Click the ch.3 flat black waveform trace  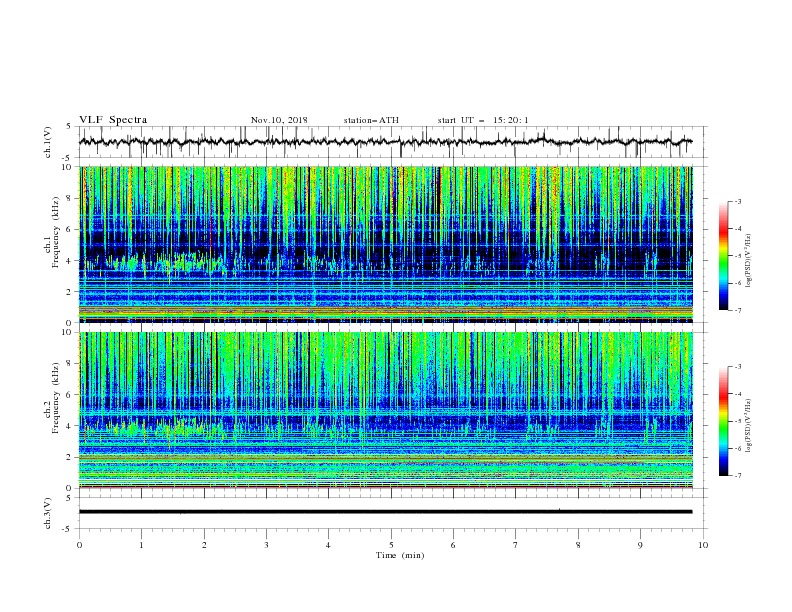tap(385, 512)
